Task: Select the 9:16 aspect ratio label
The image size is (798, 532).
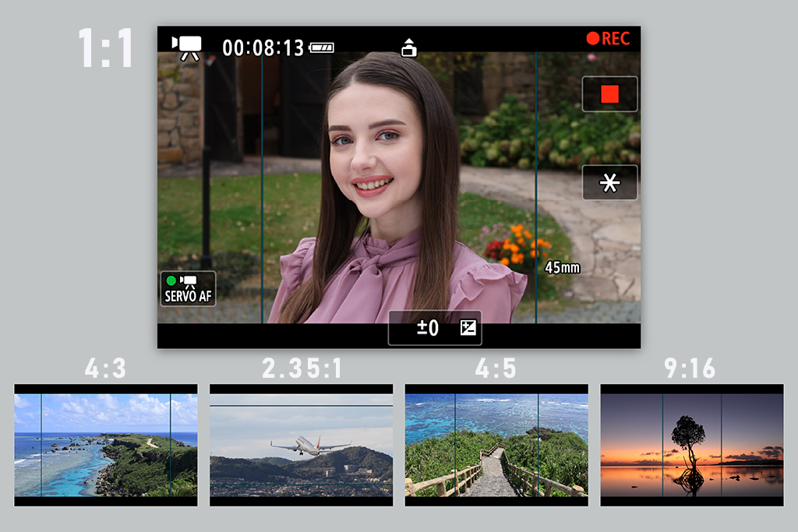Action: coord(691,368)
